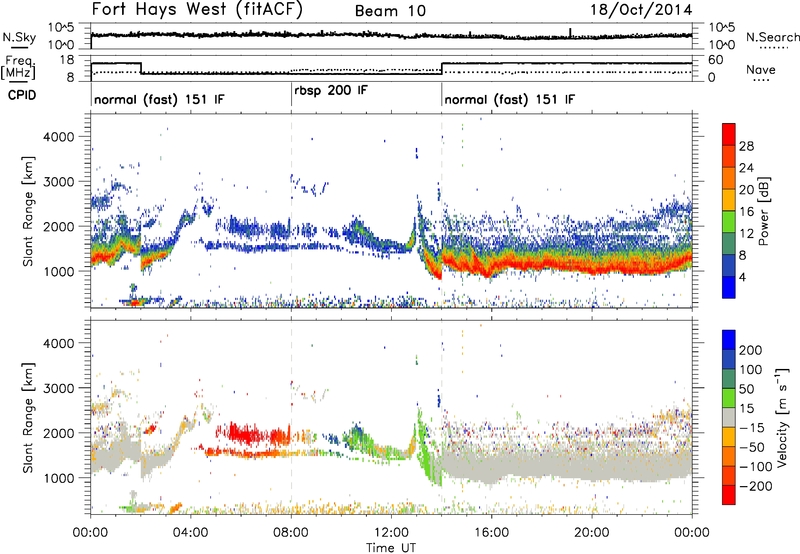Click the CPID boundary tick before 'rbsp 200 IF'
Viewport: 800px width, 554px height.
coord(291,95)
